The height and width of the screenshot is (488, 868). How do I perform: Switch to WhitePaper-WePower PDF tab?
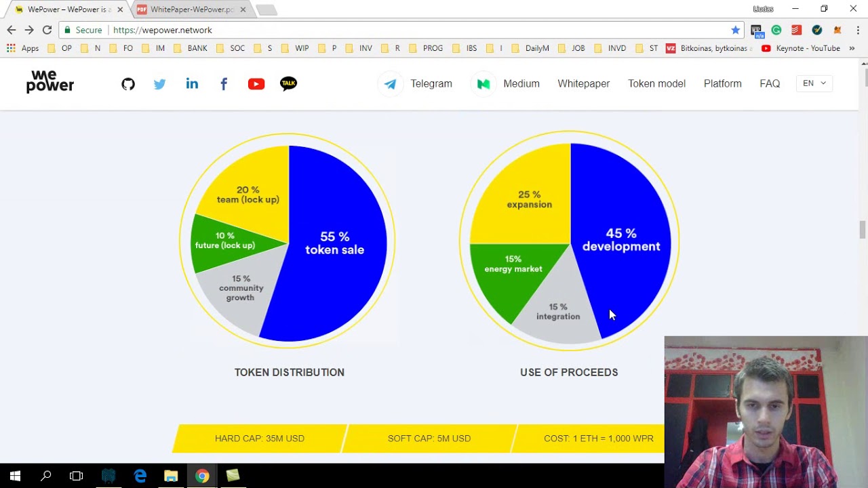(193, 9)
